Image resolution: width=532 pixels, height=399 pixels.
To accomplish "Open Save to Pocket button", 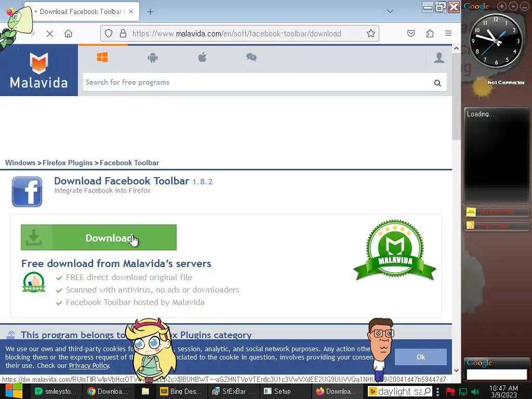I will [411, 33].
